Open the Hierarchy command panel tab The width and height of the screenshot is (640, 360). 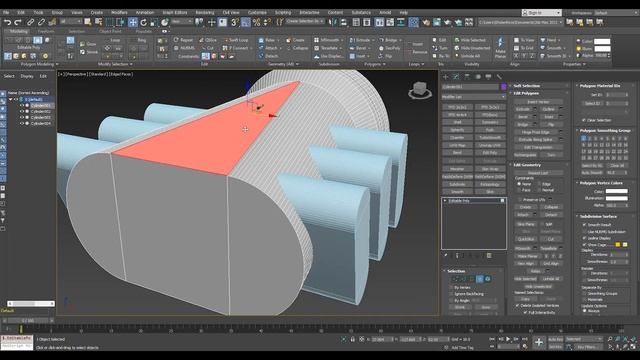coord(467,77)
